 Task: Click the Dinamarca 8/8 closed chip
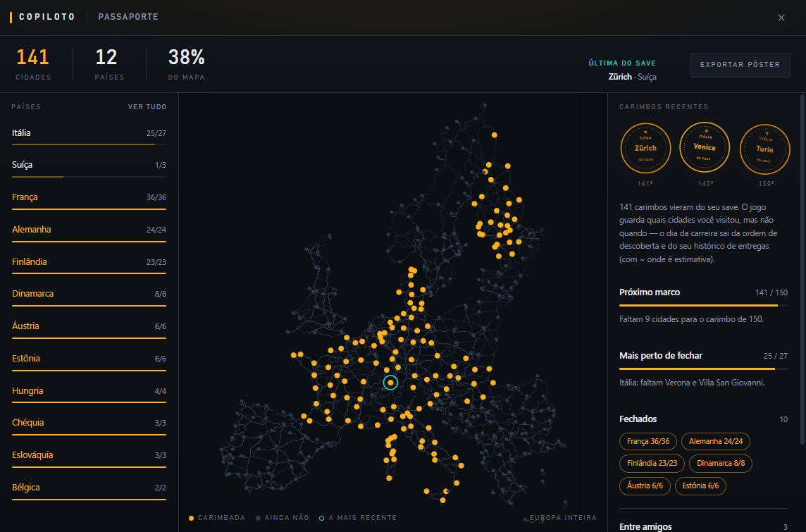pos(721,464)
